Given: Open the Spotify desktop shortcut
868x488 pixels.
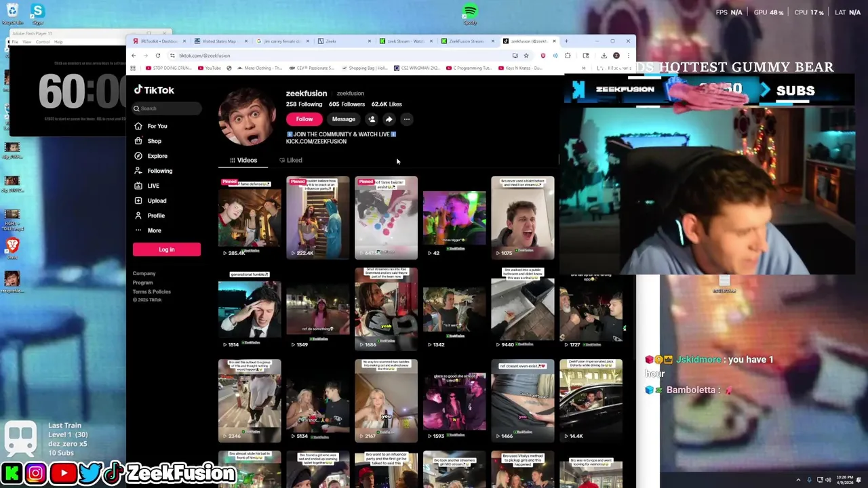Looking at the screenshot, I should (x=470, y=14).
